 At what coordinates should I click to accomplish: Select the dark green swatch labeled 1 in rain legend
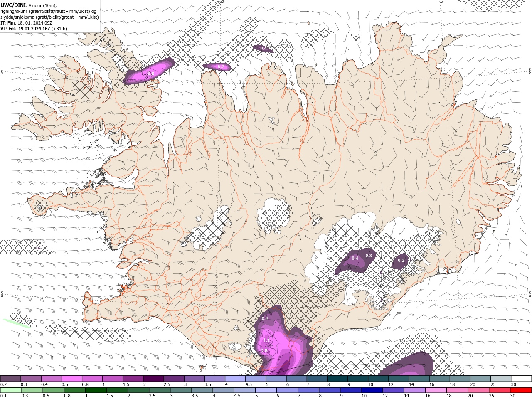(x=96, y=390)
